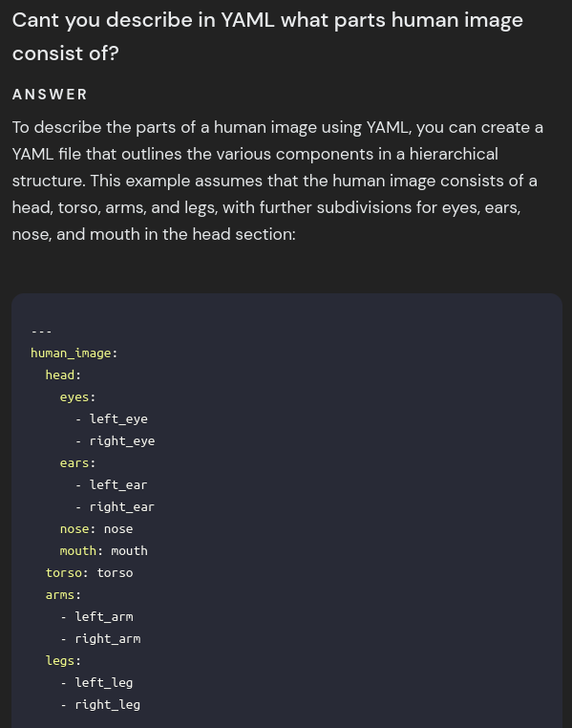Click the arms key in YAML
The width and height of the screenshot is (572, 728).
[60, 595]
